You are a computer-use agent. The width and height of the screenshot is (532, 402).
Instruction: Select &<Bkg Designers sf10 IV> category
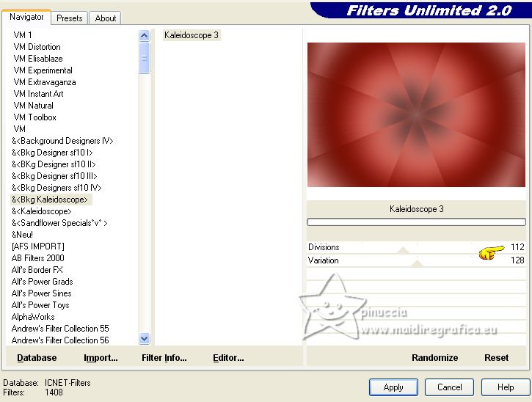(57, 188)
